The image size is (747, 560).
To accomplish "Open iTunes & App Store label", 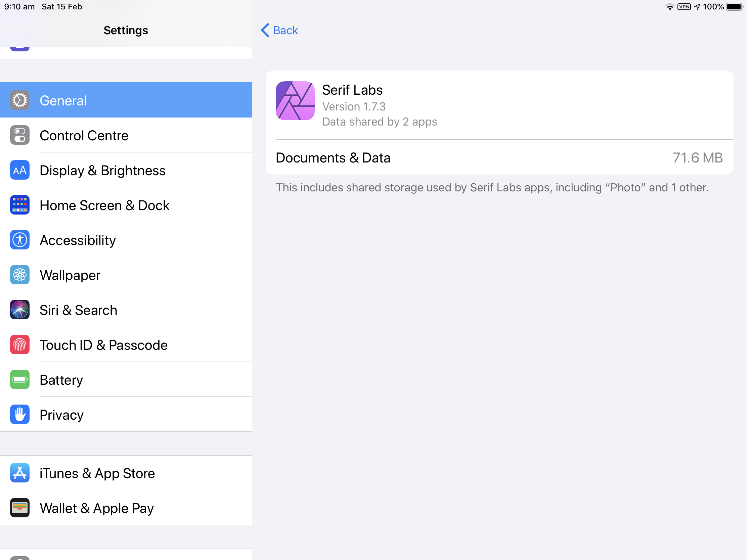I will [x=97, y=473].
